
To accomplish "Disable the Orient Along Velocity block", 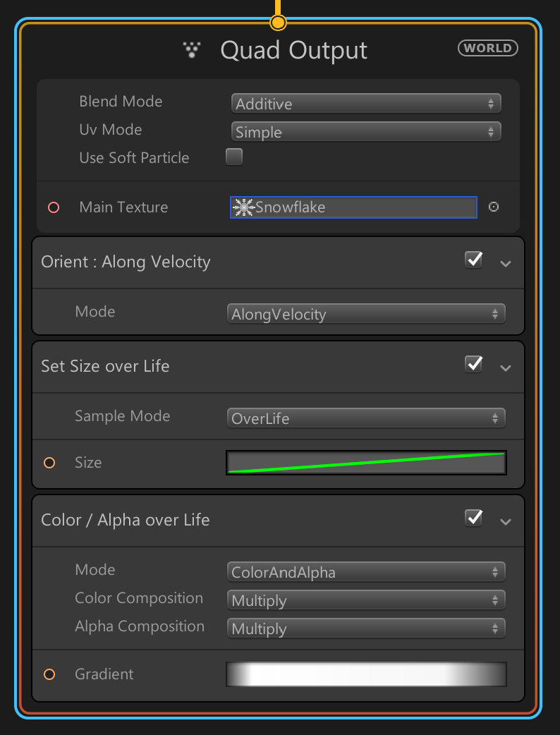I will tap(474, 260).
